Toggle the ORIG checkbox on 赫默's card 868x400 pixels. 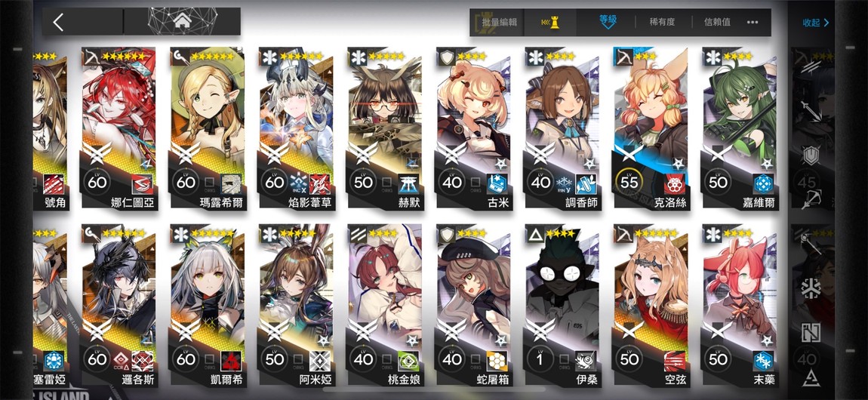[x=387, y=182]
